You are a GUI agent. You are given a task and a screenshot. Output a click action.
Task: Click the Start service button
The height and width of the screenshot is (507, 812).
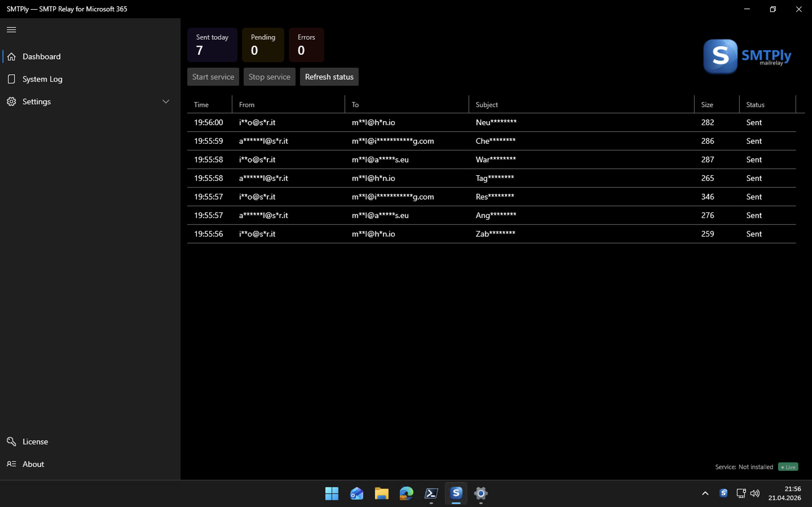click(213, 76)
